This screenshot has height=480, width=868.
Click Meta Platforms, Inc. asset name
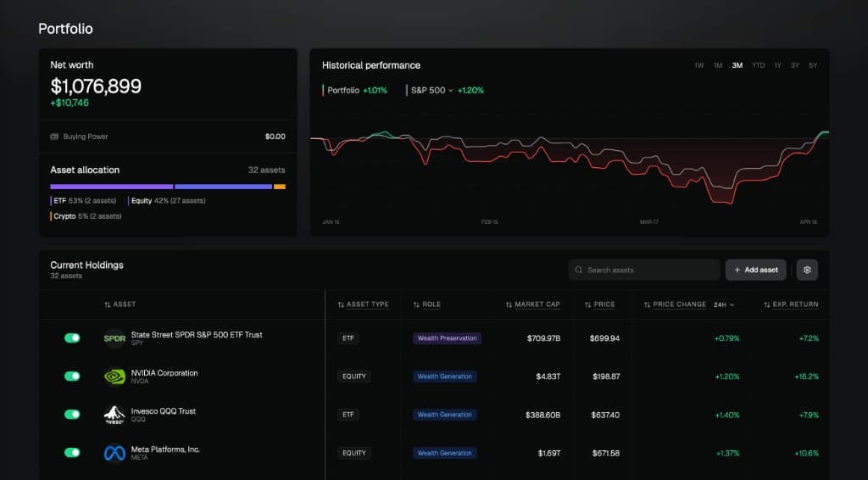click(165, 449)
